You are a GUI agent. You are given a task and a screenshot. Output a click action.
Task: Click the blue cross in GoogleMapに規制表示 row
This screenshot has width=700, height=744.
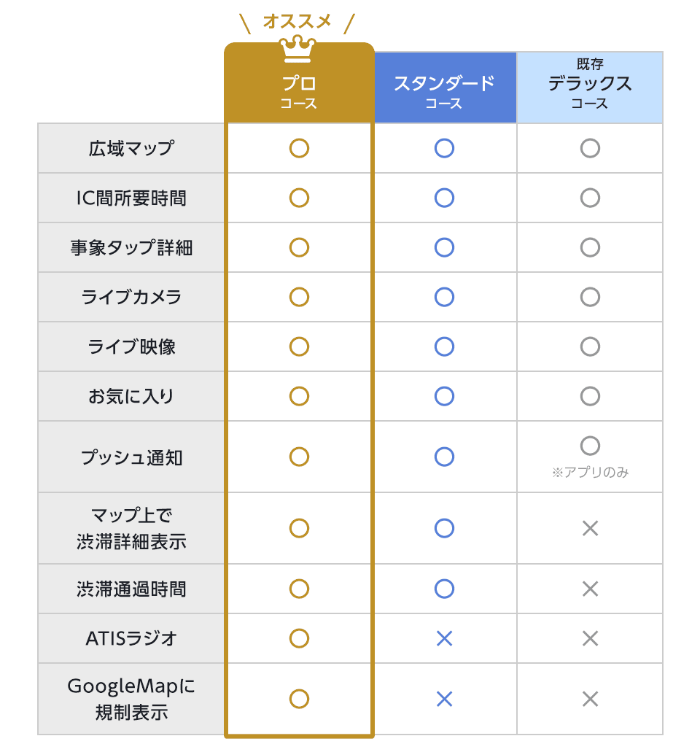[x=444, y=699]
